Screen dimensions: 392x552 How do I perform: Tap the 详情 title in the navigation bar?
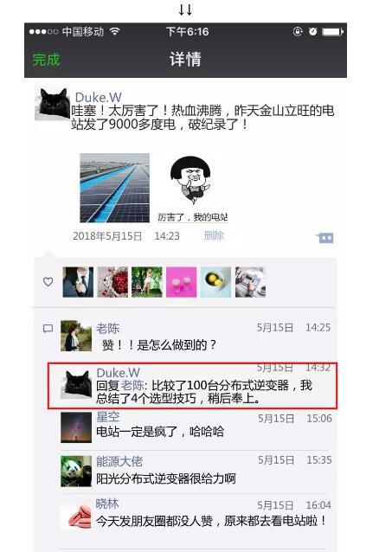[x=185, y=59]
